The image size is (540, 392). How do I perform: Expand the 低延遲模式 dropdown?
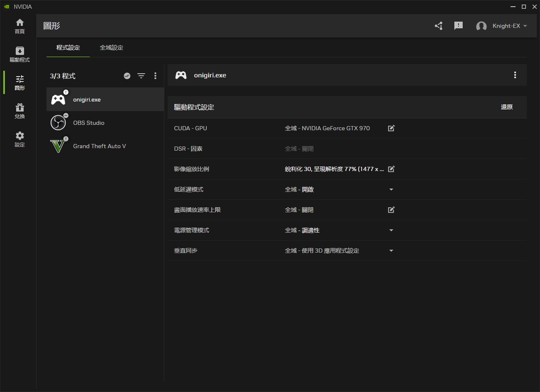tap(391, 190)
